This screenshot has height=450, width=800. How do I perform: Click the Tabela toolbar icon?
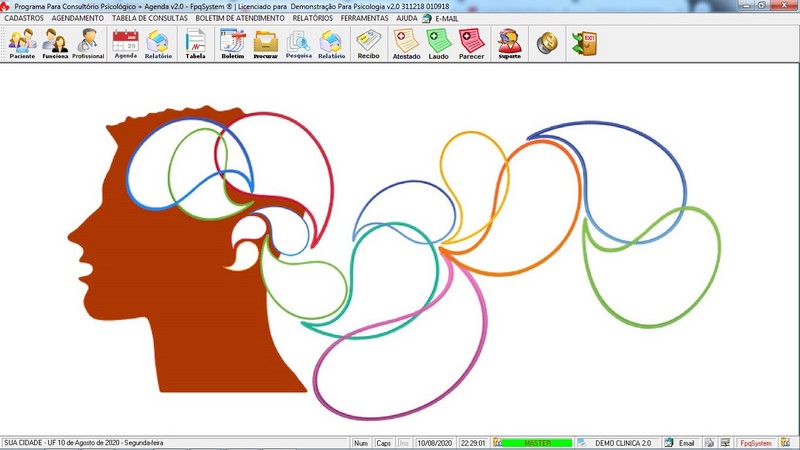195,43
